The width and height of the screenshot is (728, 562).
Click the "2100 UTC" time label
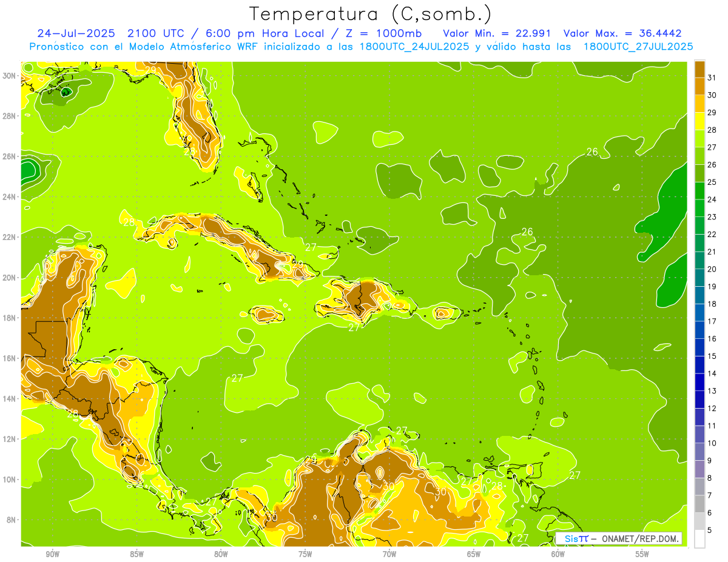(x=157, y=33)
